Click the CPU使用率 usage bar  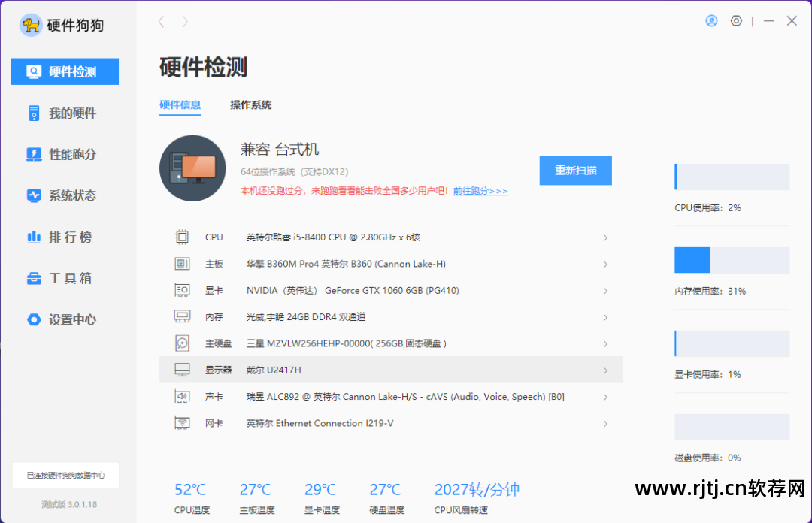[732, 177]
